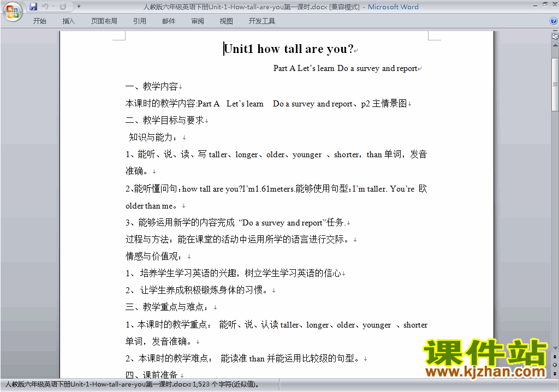Open the 开发工具 ribbon tab

(x=262, y=21)
